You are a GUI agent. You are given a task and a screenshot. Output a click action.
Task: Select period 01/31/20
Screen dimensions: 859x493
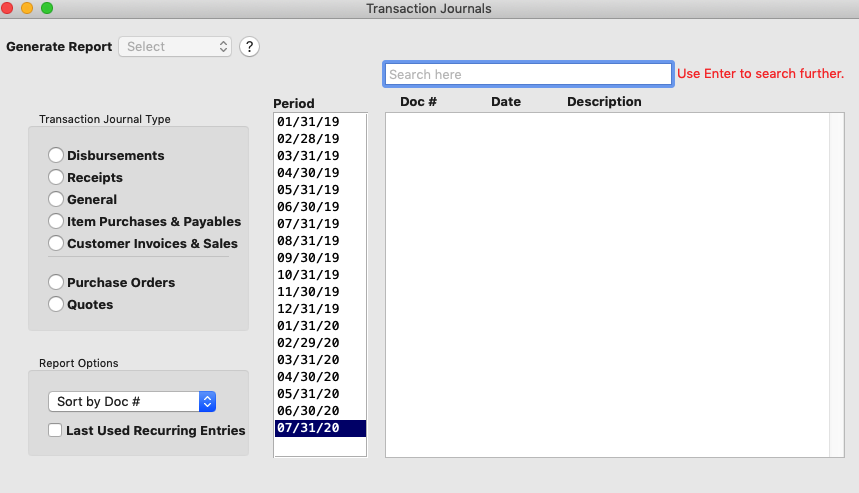(x=320, y=325)
